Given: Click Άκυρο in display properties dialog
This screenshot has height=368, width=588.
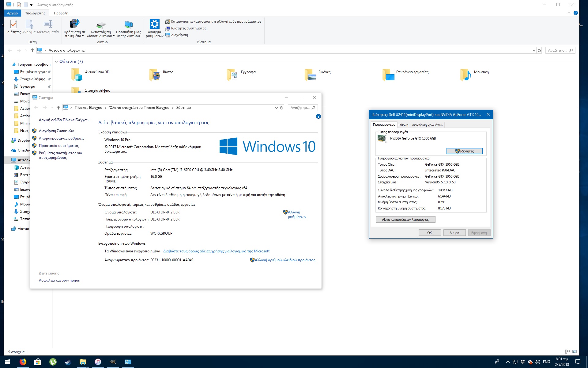Looking at the screenshot, I should click(454, 233).
